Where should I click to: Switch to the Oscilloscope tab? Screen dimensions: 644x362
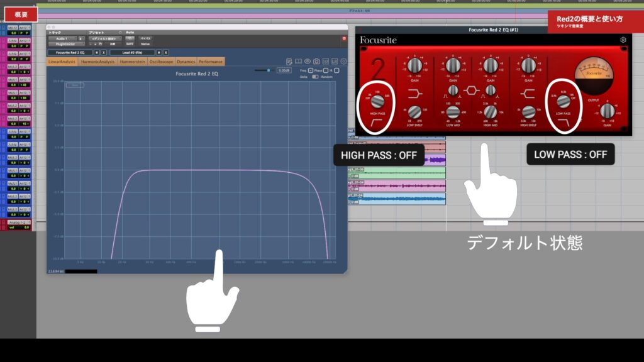point(161,62)
